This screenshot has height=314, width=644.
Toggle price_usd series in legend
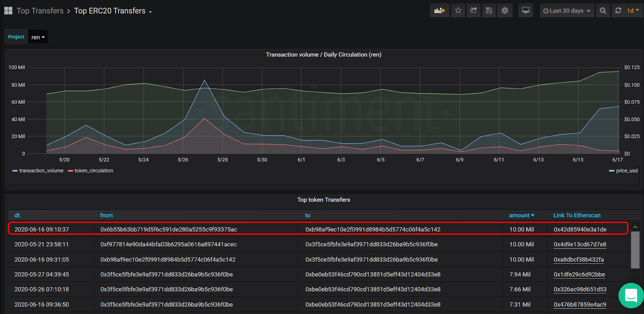[626, 171]
